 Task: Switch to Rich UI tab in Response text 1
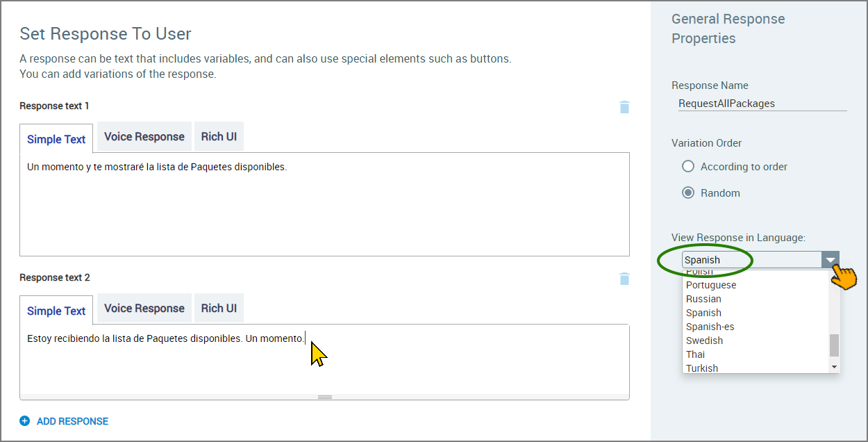(219, 136)
